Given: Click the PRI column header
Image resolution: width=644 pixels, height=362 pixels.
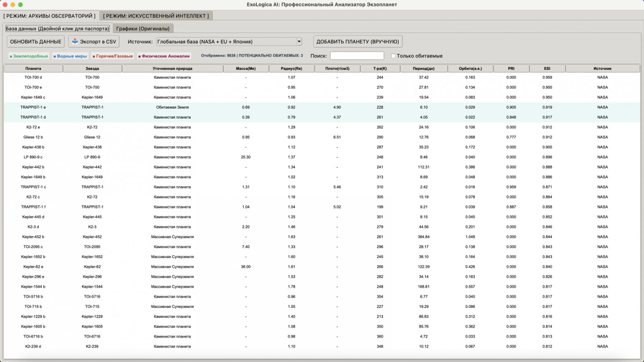Looking at the screenshot, I should 511,69.
